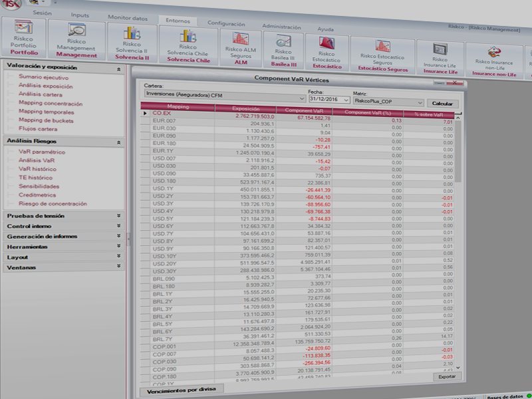Click the table's vertical scrollbar thumb
Image resolution: width=532 pixels, height=399 pixels.
tap(458, 151)
